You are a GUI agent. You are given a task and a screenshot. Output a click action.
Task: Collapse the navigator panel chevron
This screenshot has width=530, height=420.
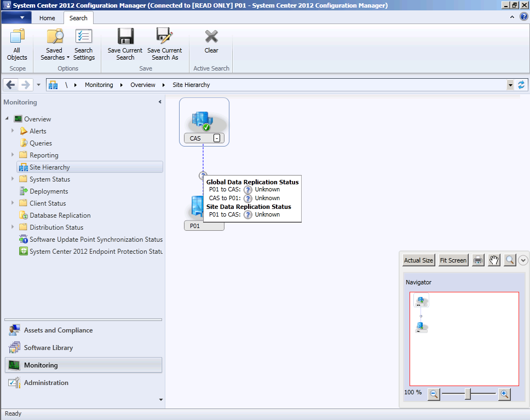click(x=523, y=260)
